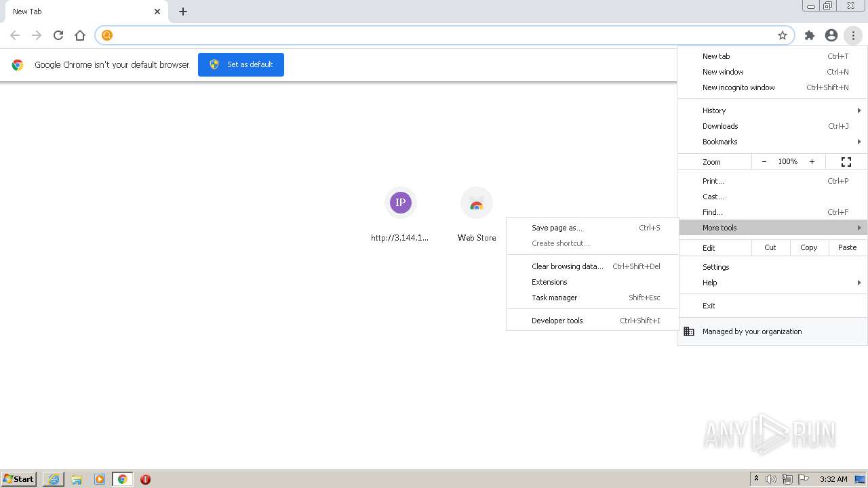The height and width of the screenshot is (488, 868).
Task: Toggle fullscreen mode icon
Action: point(846,162)
